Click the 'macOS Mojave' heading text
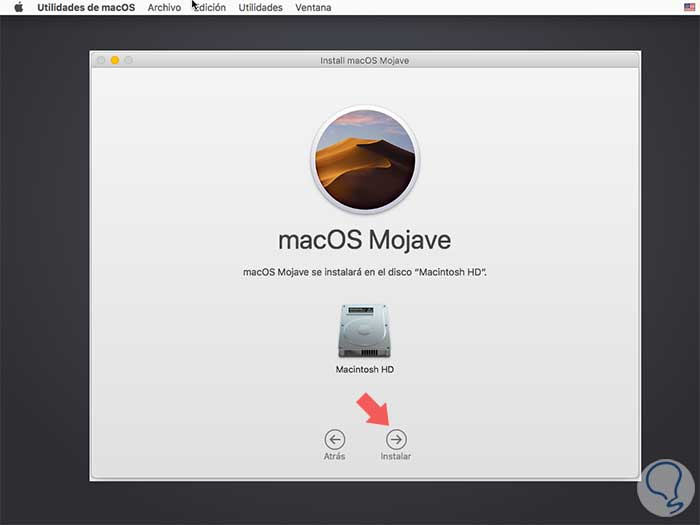The height and width of the screenshot is (525, 700). click(364, 240)
